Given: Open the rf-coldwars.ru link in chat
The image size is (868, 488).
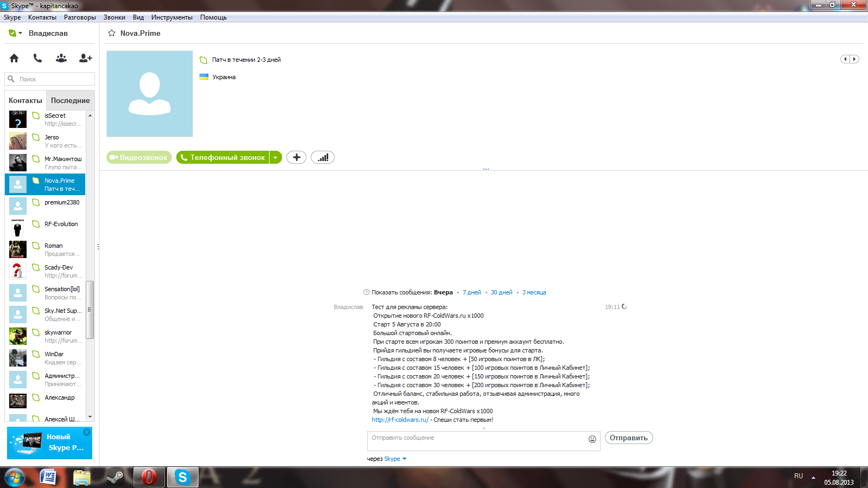Looking at the screenshot, I should click(400, 420).
